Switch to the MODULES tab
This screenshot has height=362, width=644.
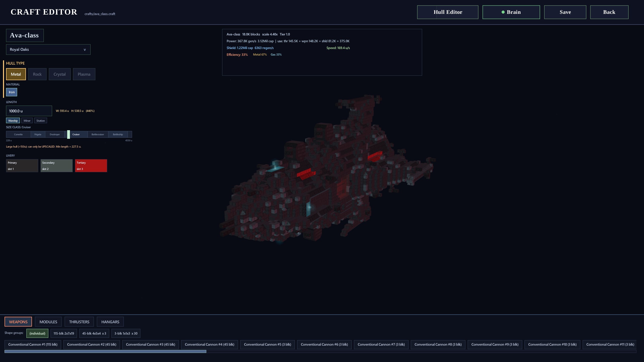(x=48, y=322)
